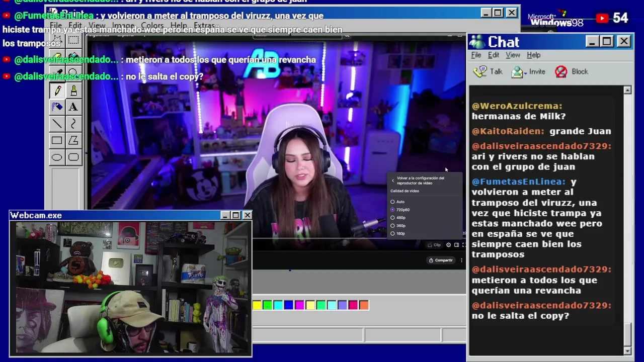Toggle theatre mode icon in video player

click(456, 245)
